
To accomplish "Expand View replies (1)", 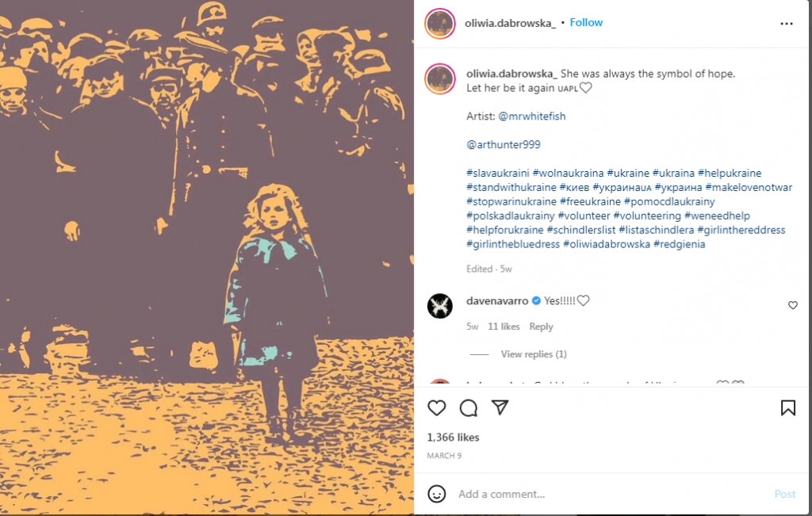I will point(534,354).
